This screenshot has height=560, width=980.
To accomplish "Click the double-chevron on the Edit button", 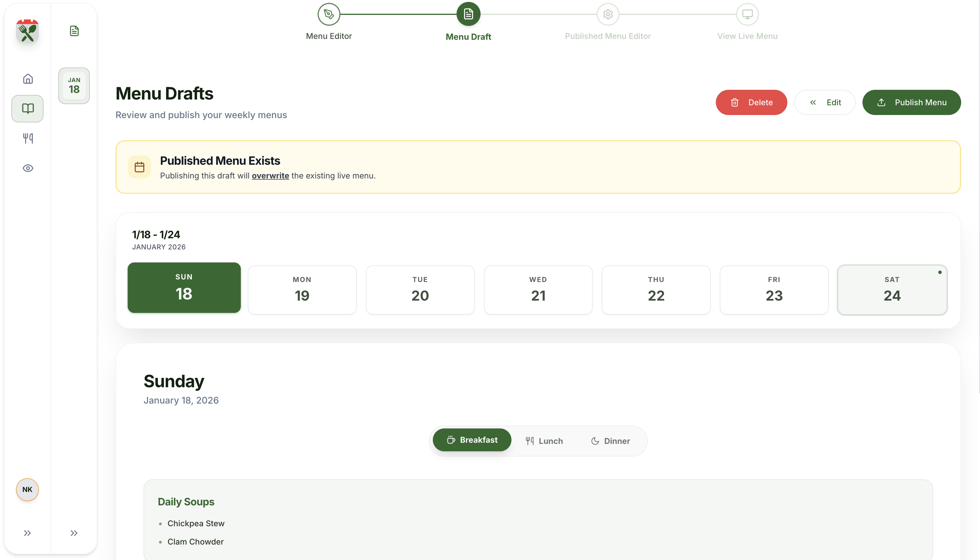I will click(814, 102).
